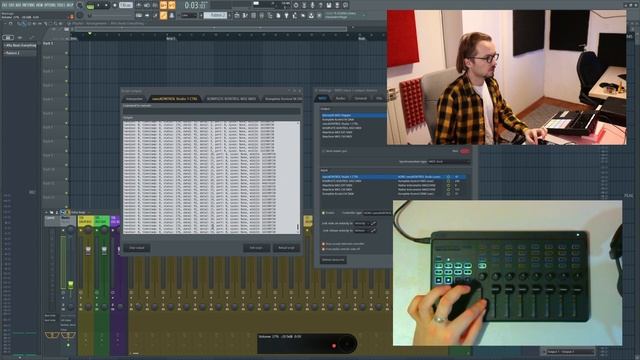Viewport: 640px width, 360px height.
Task: Click the funnel-shaped icon in second toolbar row
Action: (286, 16)
